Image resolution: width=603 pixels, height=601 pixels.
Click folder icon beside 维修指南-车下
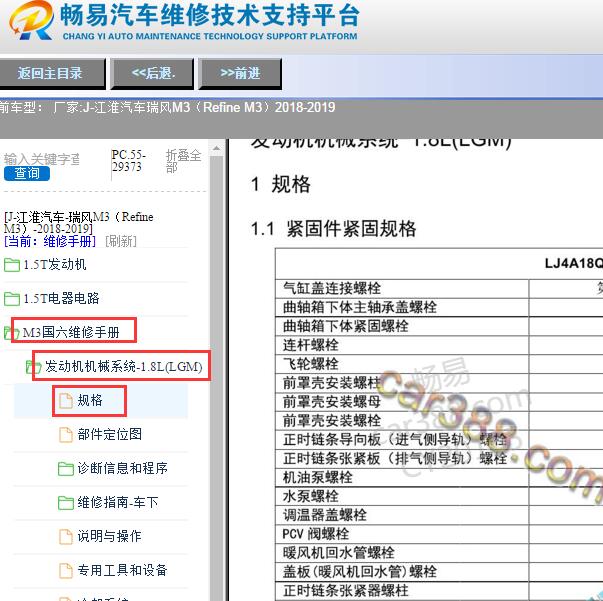pyautogui.click(x=66, y=503)
